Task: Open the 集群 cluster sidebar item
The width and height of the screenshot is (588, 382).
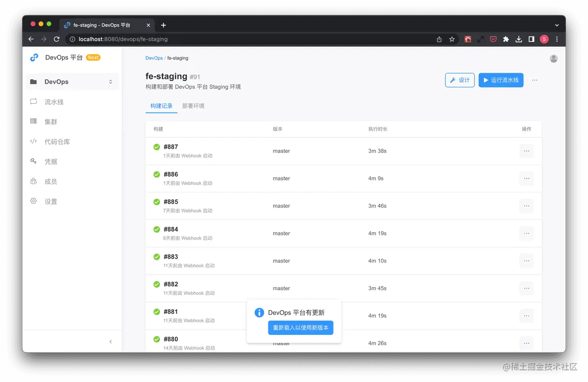Action: coord(72,122)
